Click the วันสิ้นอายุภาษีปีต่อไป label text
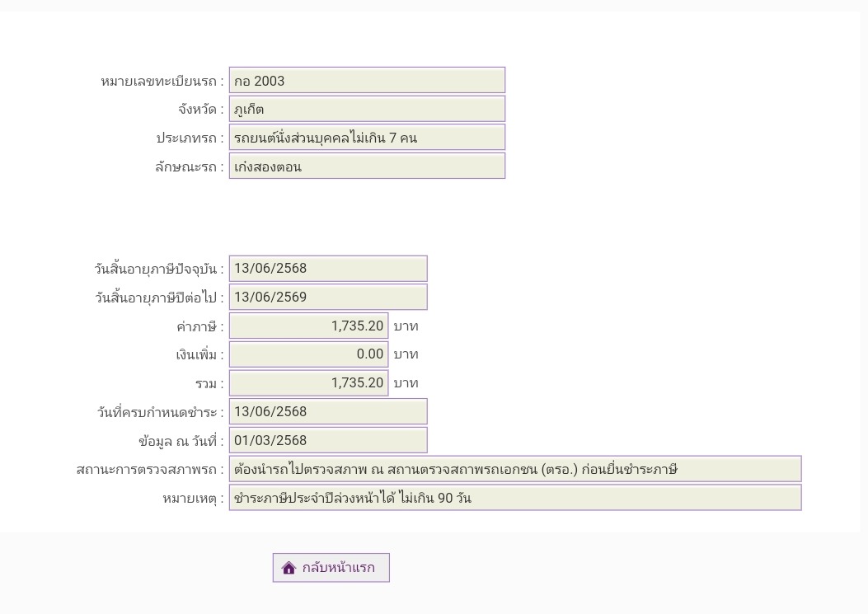 159,298
